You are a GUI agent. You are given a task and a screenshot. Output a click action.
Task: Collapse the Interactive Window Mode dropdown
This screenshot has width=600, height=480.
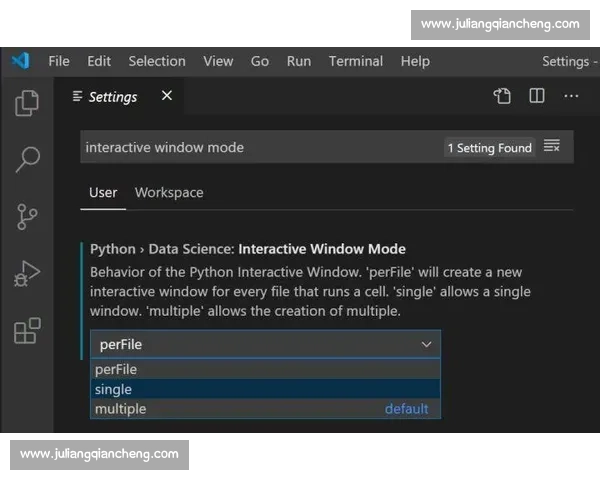click(266, 344)
